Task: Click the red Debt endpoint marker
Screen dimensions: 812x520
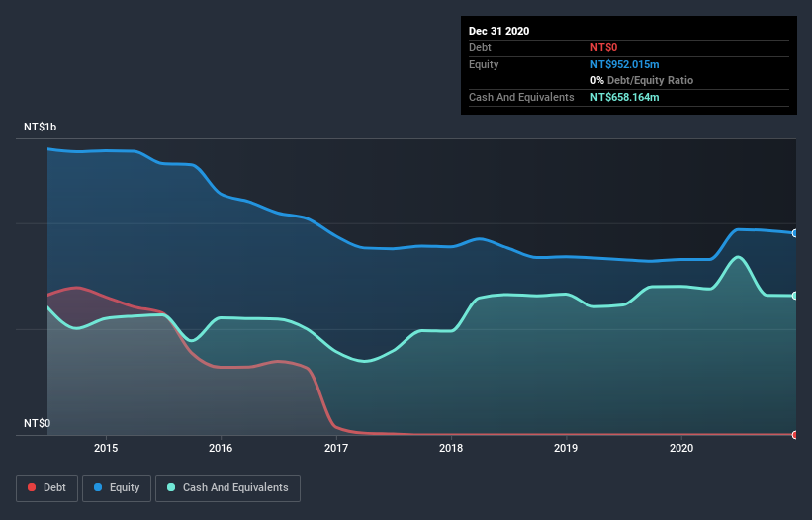Action: tap(795, 435)
